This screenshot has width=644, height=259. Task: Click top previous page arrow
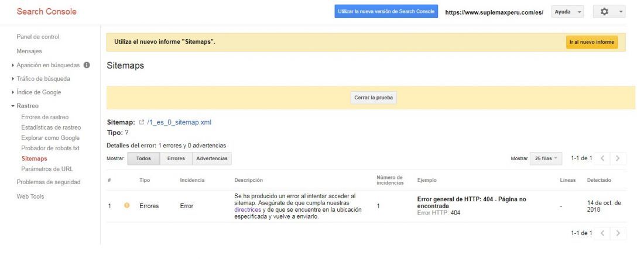[602, 158]
